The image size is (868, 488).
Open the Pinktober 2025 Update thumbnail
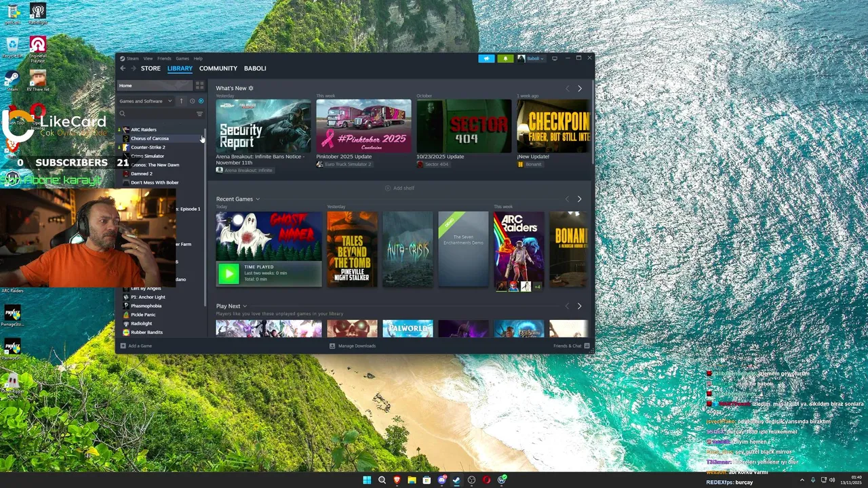click(363, 126)
